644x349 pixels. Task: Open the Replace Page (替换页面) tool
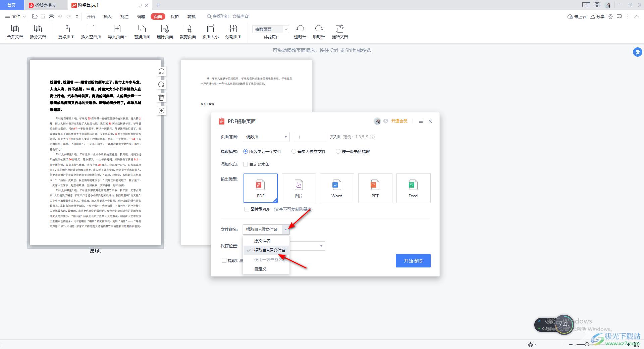[142, 32]
